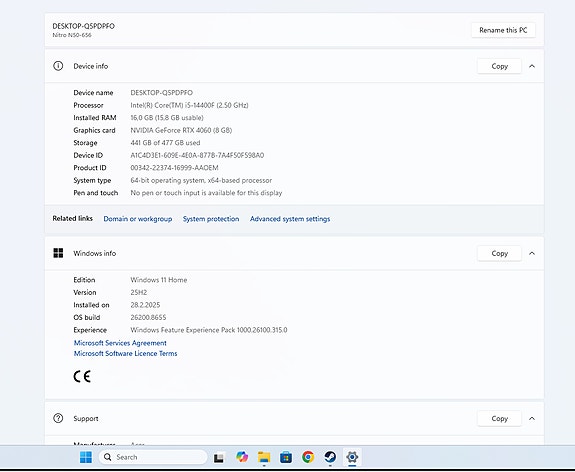Open the Windows Start menu icon

86,457
